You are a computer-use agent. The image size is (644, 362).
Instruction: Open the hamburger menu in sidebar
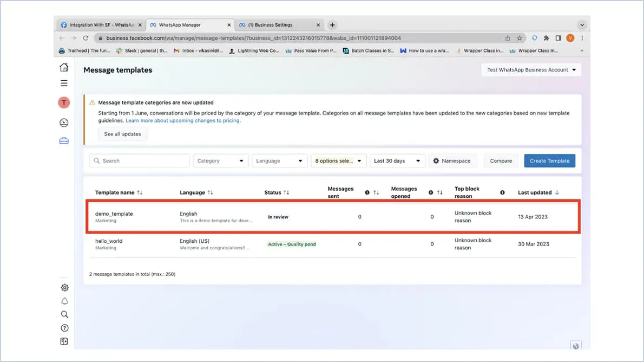coord(64,83)
